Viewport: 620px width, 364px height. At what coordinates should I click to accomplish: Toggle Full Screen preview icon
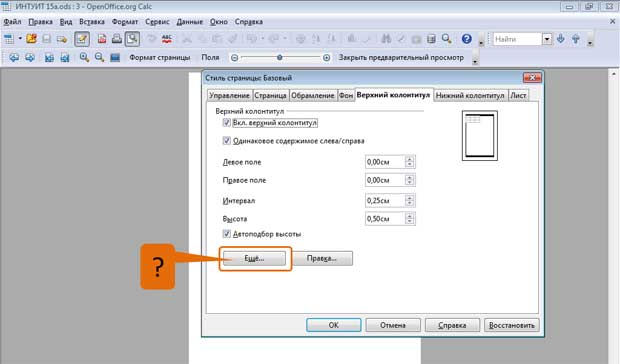tap(115, 58)
